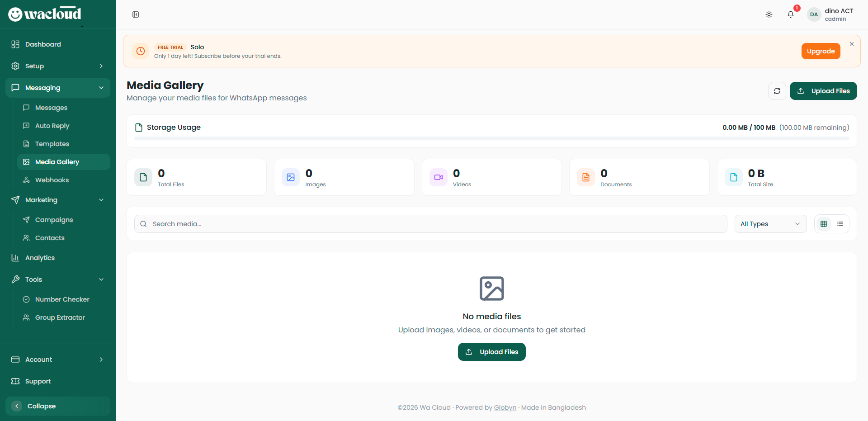This screenshot has height=421, width=868.
Task: Click the Images stat card icon
Action: point(291,177)
